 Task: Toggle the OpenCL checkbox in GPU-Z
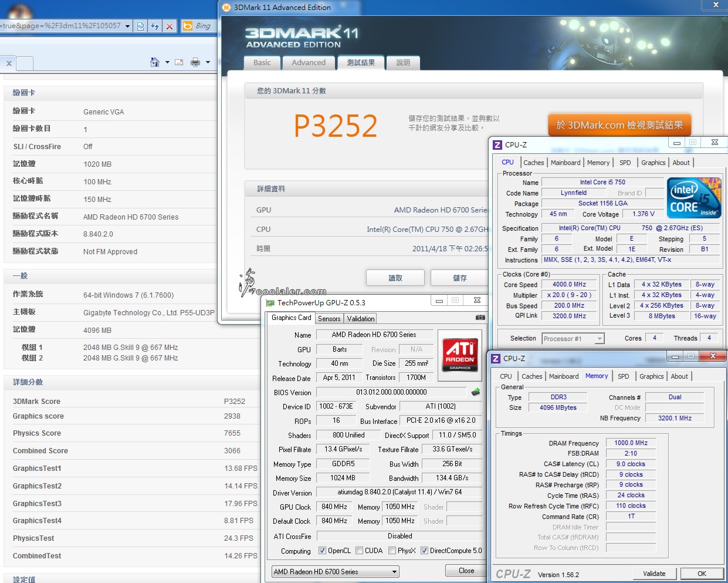[322, 551]
